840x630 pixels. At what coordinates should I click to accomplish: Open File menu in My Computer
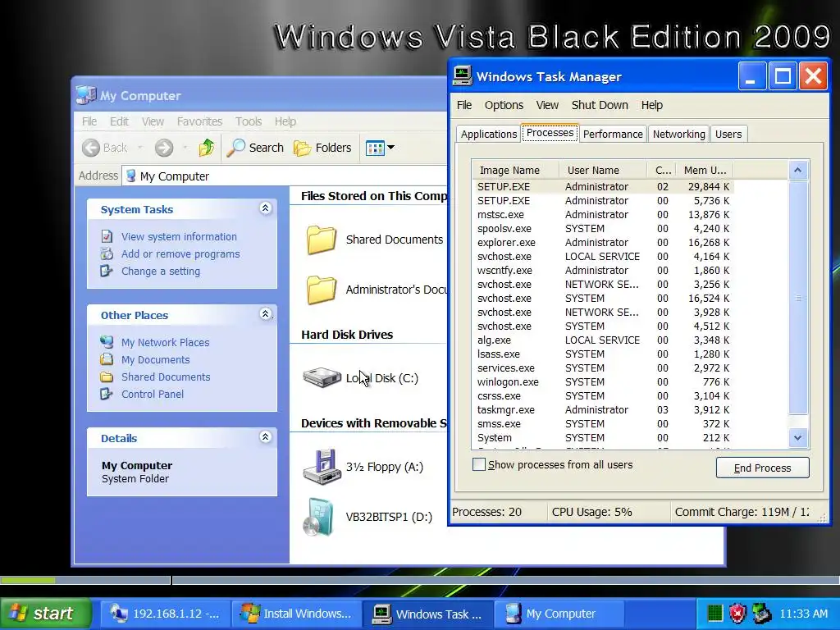(89, 121)
